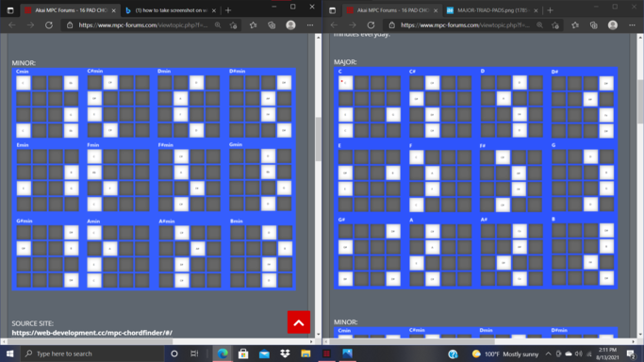Click the left window's vertical scrollbar thumb
The height and width of the screenshot is (362, 644).
pos(319,140)
